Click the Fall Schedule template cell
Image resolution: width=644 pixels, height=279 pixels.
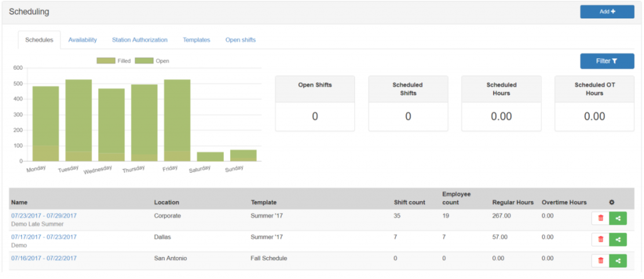pos(269,258)
